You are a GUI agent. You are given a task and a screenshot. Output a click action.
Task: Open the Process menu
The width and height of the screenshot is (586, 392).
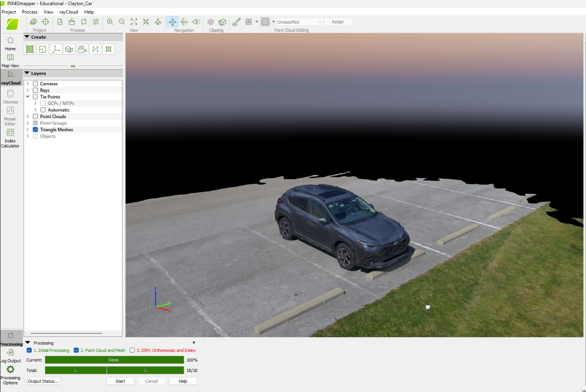pos(29,12)
